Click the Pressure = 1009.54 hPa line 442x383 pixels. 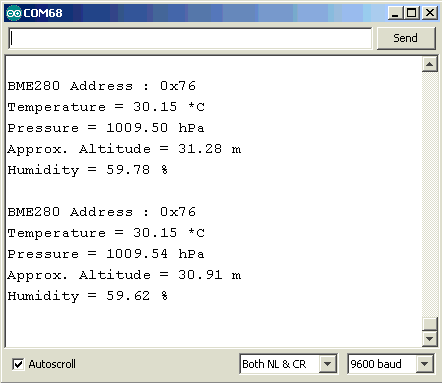pos(106,254)
